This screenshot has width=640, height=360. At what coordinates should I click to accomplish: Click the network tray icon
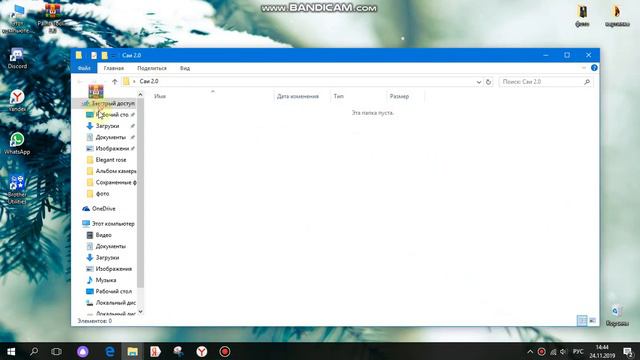coord(553,351)
